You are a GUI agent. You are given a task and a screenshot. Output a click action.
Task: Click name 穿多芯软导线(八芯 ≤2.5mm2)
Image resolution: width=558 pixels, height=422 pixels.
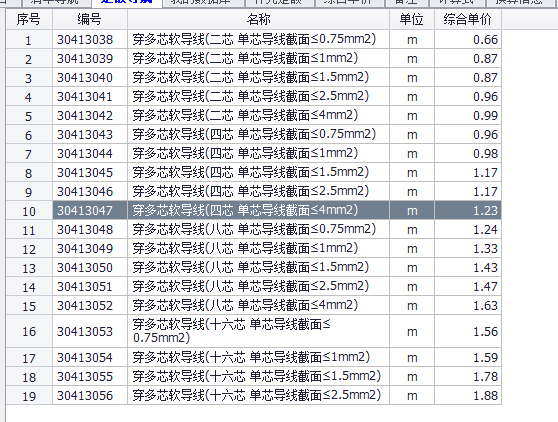tap(258, 287)
